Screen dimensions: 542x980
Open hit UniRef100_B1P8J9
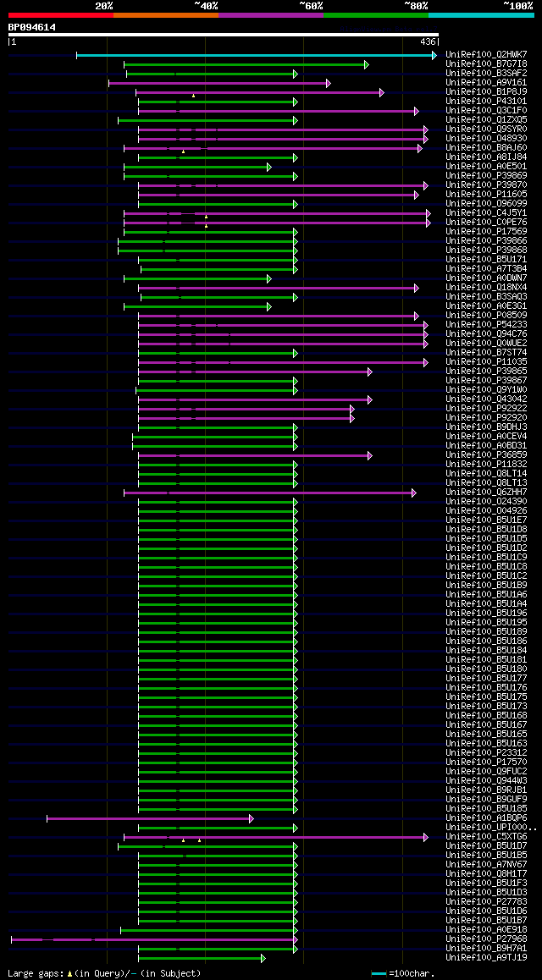coord(486,92)
